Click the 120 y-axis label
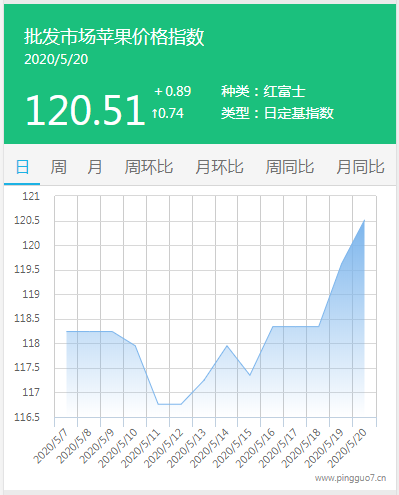This screenshot has width=399, height=495. point(31,245)
